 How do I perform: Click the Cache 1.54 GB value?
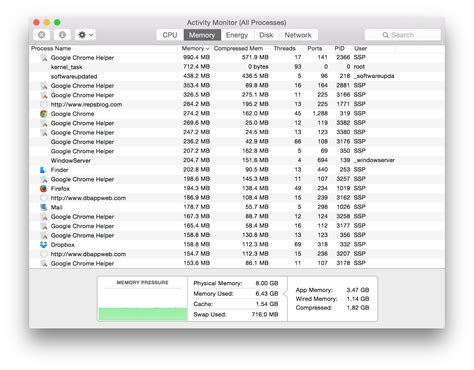[x=267, y=304]
